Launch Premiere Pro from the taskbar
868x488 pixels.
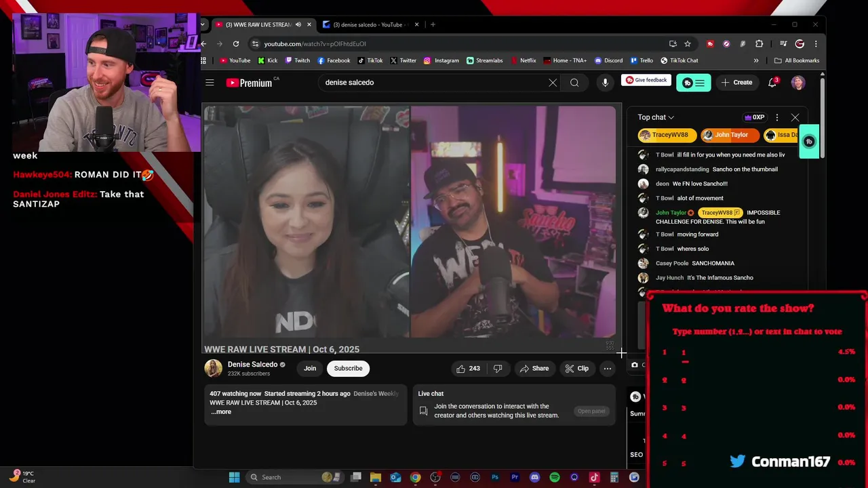pyautogui.click(x=515, y=477)
